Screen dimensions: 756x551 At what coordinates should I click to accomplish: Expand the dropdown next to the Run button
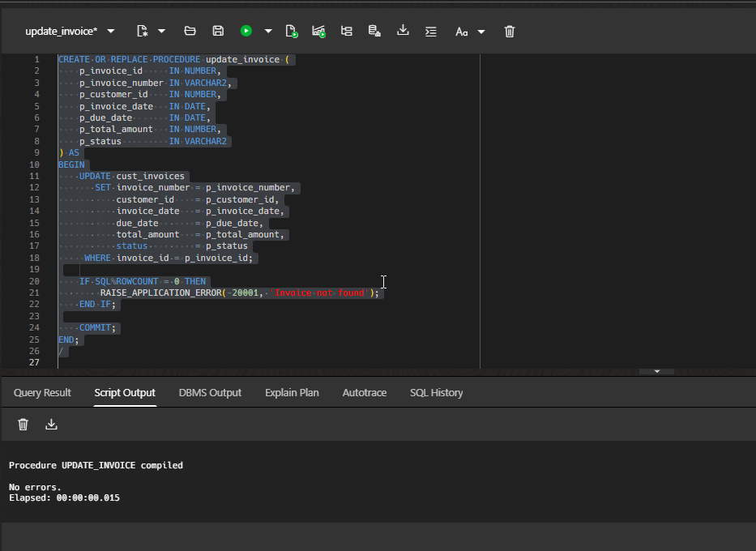[267, 31]
